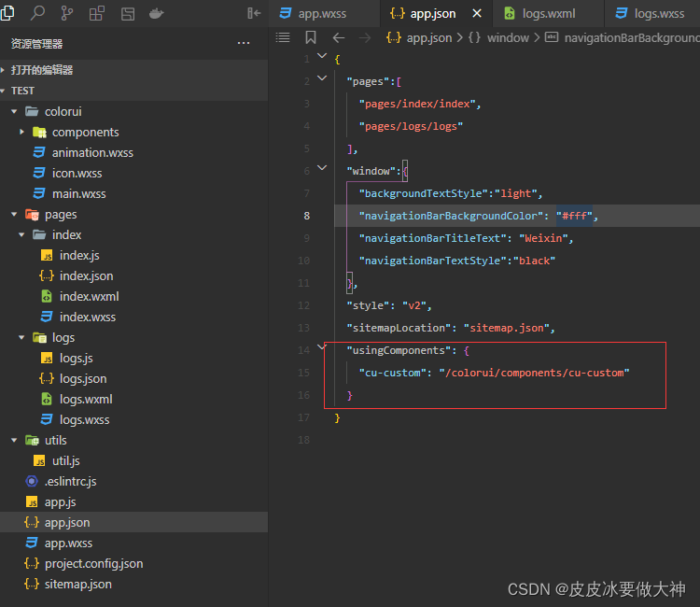700x607 pixels.
Task: Open index.wxml file
Action: pos(90,297)
